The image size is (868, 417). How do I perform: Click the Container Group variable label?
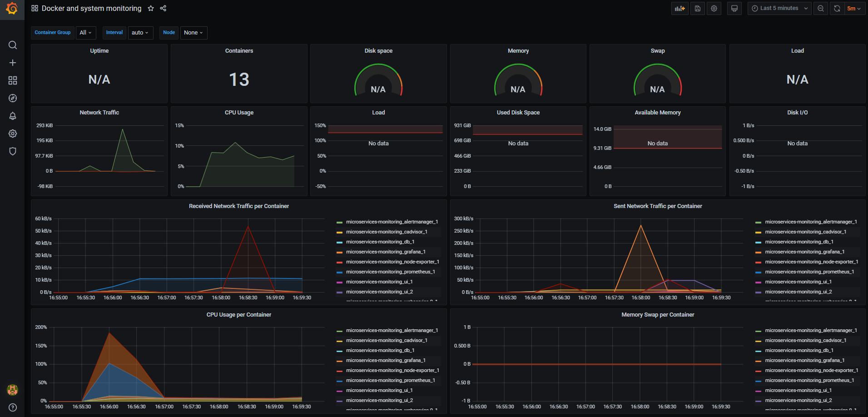coord(53,33)
